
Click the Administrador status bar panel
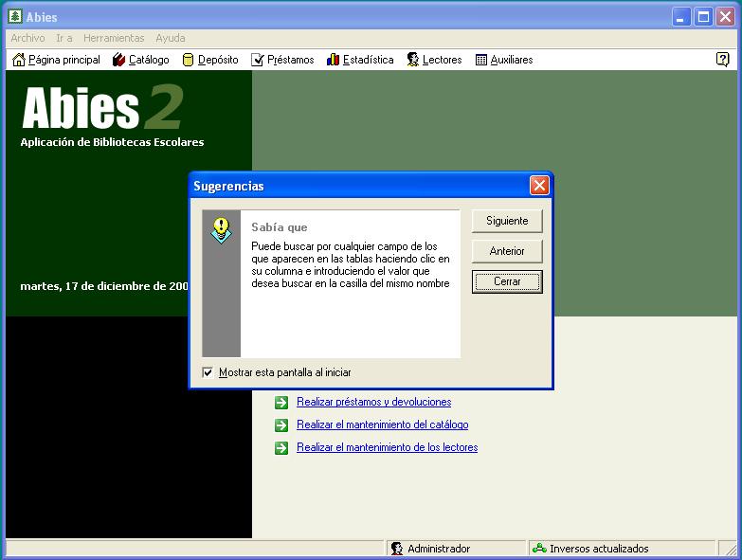click(438, 549)
